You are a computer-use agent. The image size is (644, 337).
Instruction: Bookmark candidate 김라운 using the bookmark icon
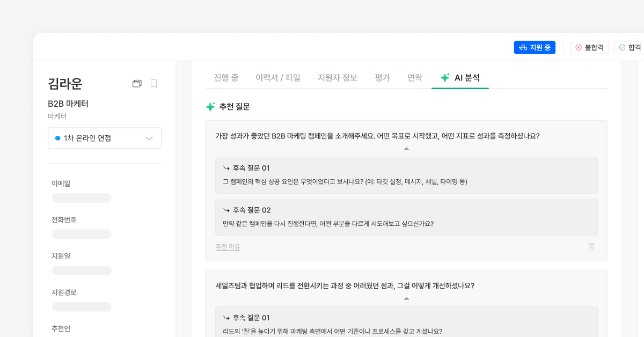point(154,84)
